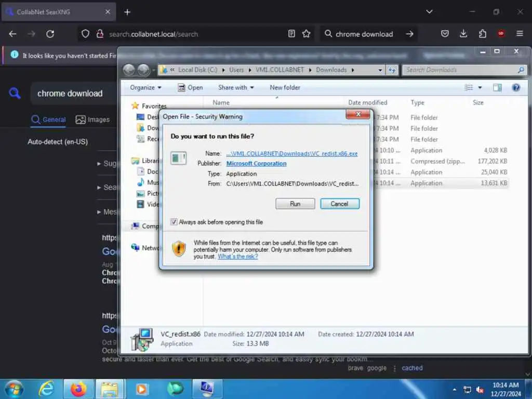Refresh the Explorer folder view
The height and width of the screenshot is (399, 532).
coord(392,70)
